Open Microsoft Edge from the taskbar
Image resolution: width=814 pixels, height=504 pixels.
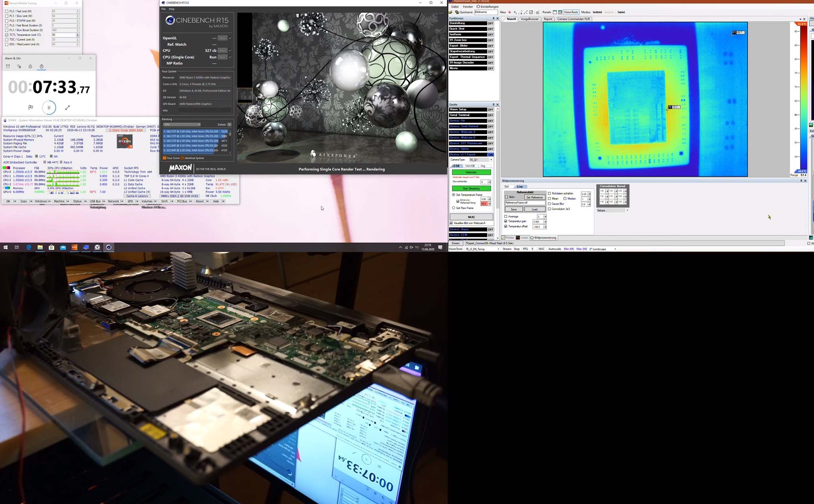[29, 247]
